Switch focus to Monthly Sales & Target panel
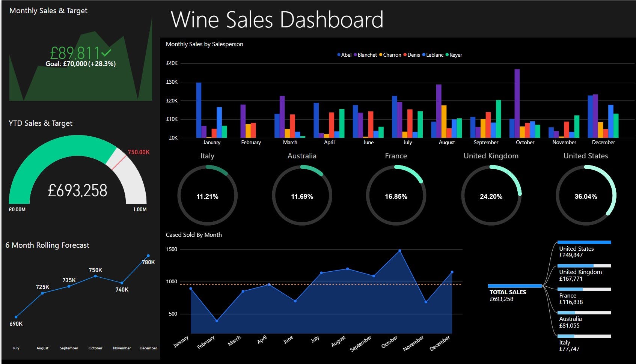 (x=48, y=11)
